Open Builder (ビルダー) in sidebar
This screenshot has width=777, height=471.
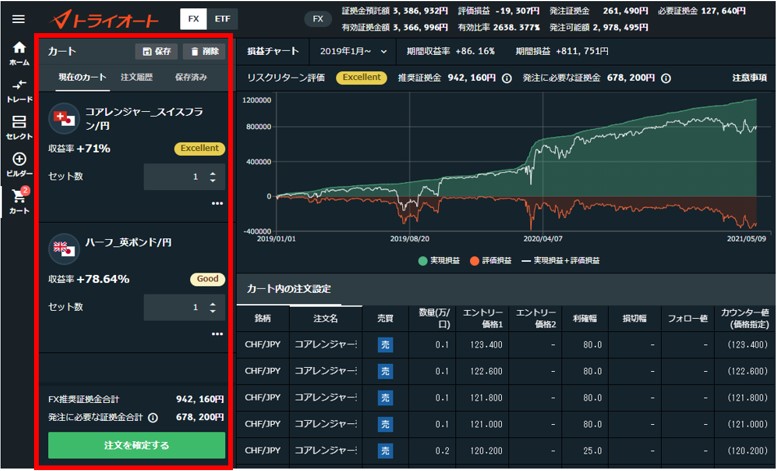point(19,165)
